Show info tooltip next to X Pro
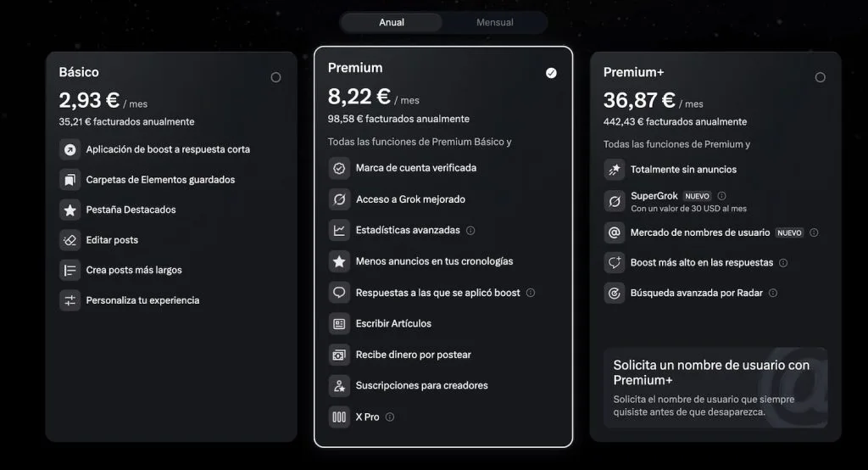The image size is (868, 470). (390, 417)
